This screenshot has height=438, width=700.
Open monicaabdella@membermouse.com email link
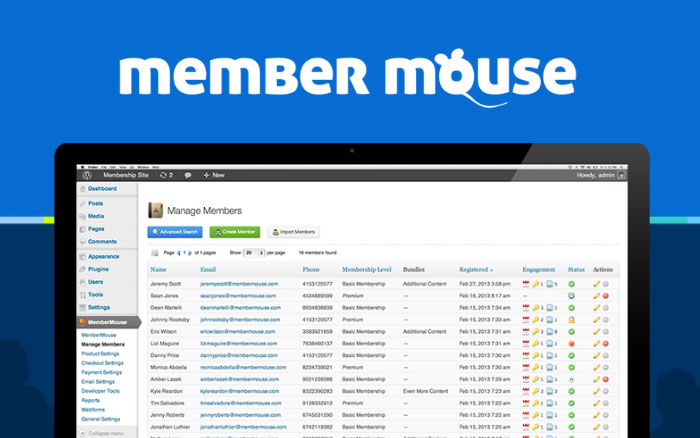(x=243, y=367)
